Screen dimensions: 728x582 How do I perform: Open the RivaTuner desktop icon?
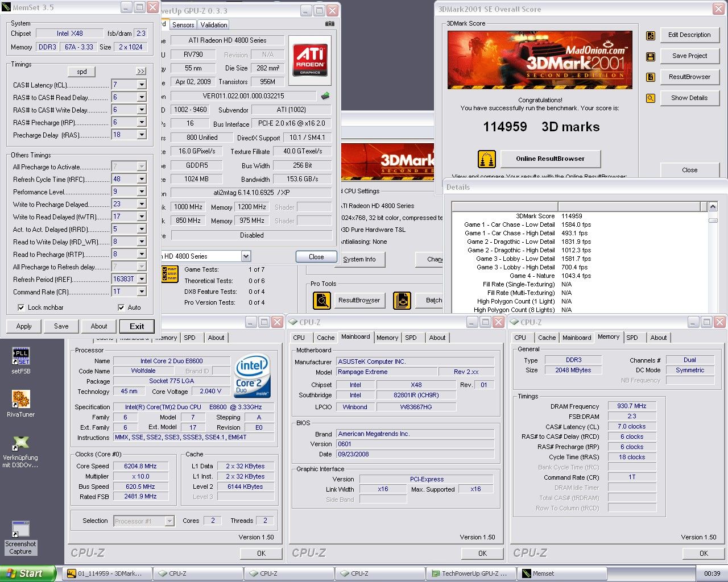tap(20, 400)
